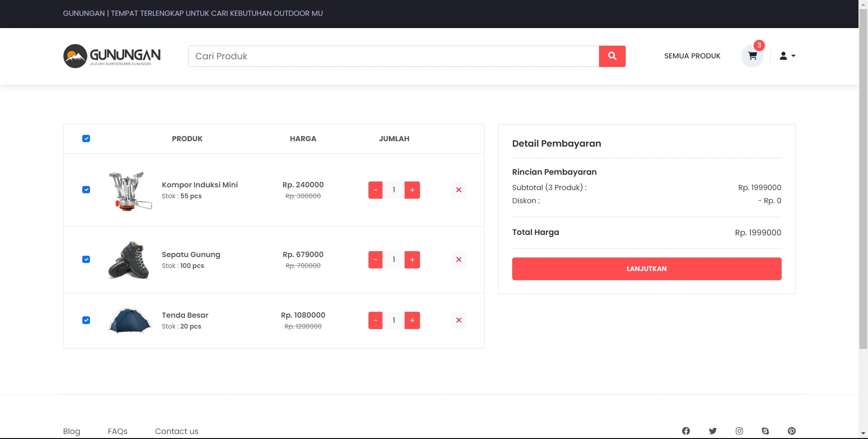
Task: Go to Semua Produk menu
Action: click(692, 56)
